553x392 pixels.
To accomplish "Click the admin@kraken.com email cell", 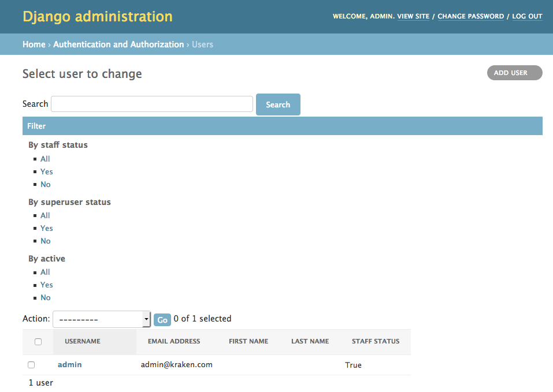I will click(x=177, y=364).
